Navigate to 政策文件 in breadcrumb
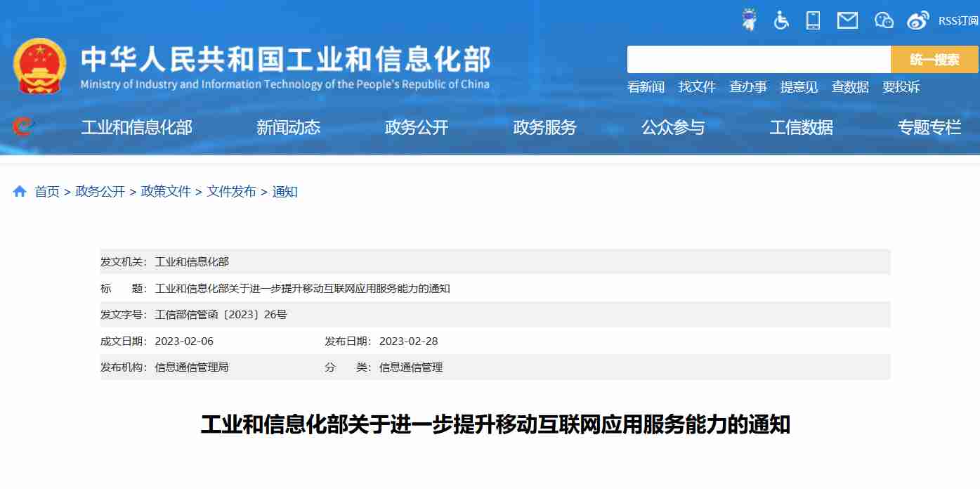 [166, 192]
